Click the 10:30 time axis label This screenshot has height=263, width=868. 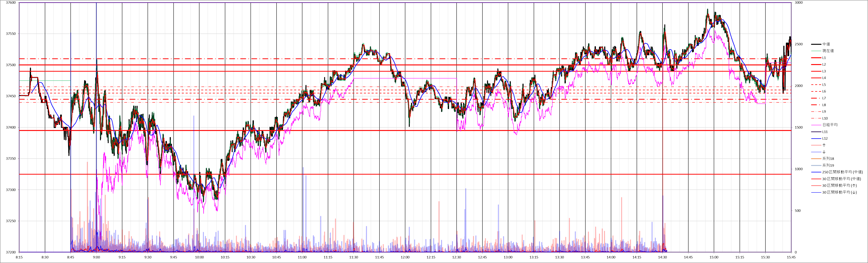click(251, 257)
